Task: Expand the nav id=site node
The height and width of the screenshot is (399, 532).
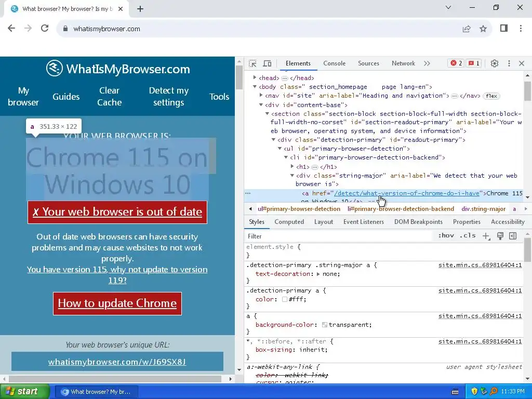Action: click(261, 96)
